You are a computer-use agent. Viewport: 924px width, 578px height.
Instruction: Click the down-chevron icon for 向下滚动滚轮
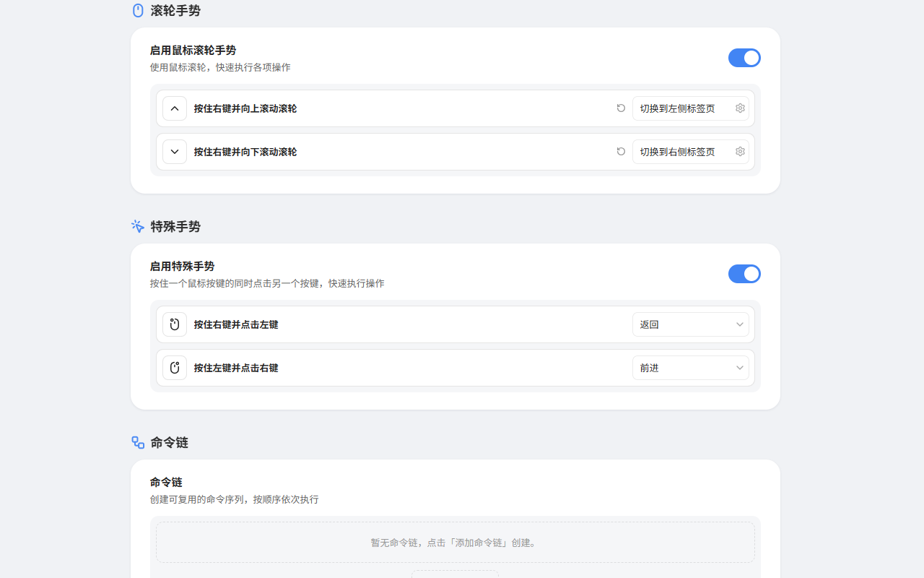[x=175, y=152]
